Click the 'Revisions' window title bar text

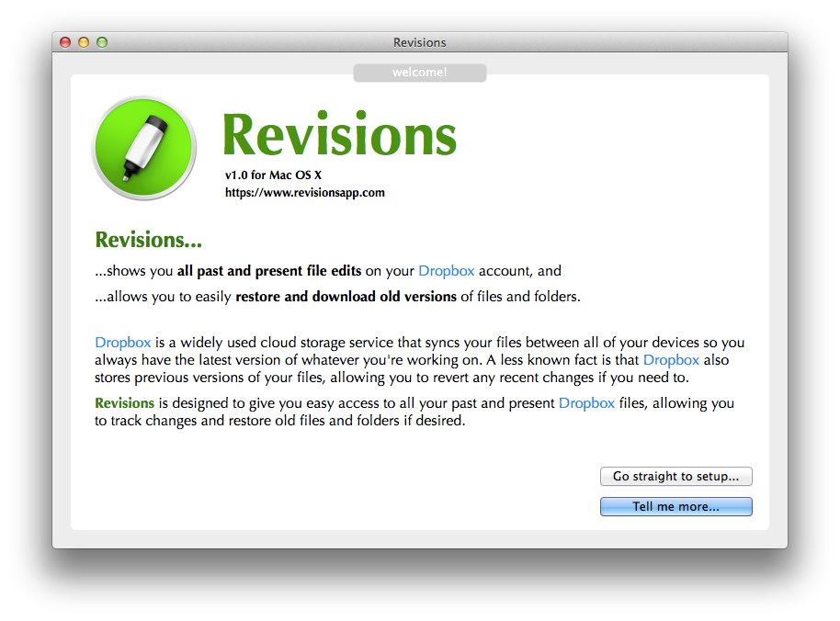419,42
